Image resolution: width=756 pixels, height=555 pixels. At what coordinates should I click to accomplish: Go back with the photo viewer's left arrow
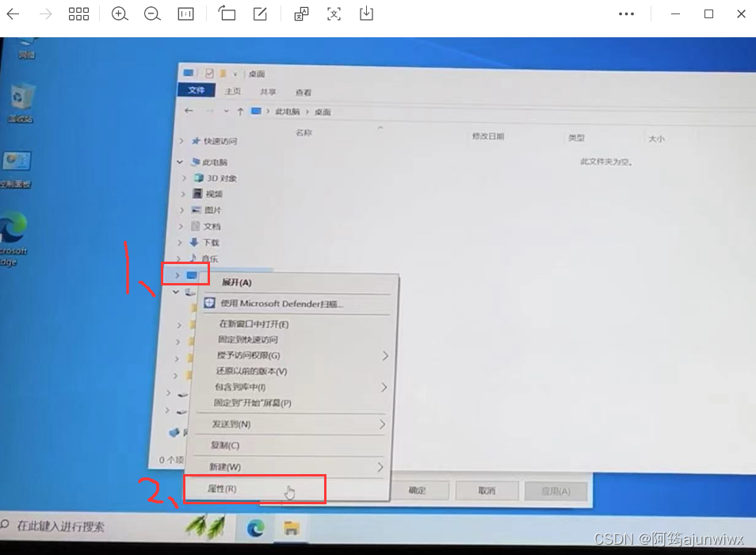pyautogui.click(x=13, y=14)
